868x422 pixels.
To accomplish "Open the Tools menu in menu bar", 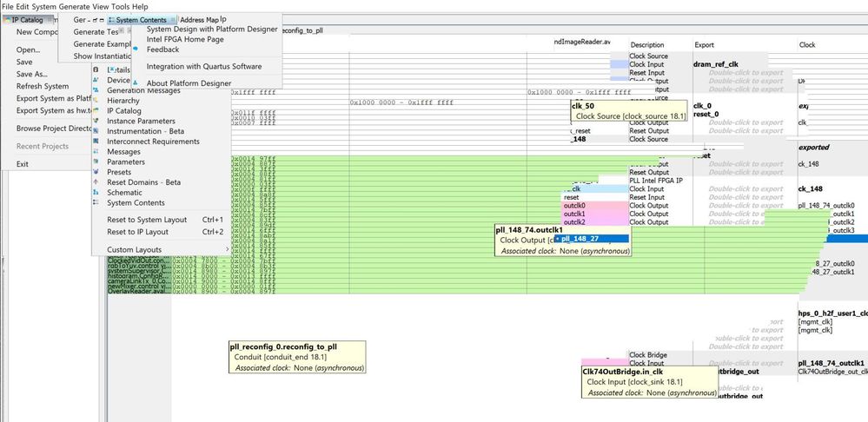I will [120, 6].
